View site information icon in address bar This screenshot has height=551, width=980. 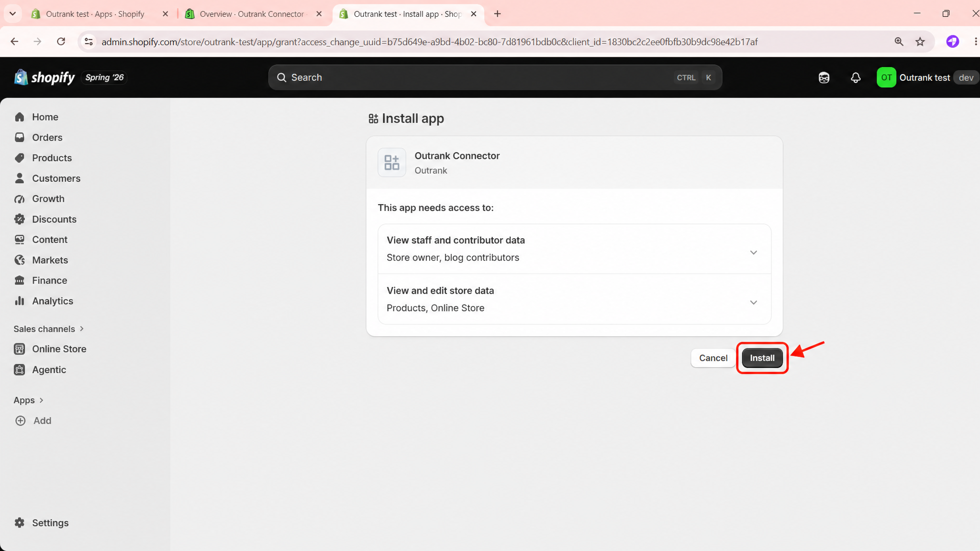(x=89, y=42)
